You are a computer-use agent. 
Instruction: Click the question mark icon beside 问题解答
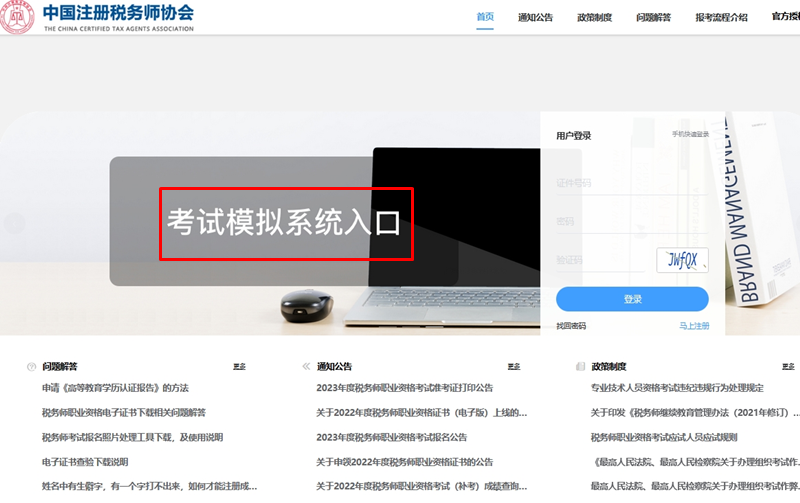[x=32, y=367]
